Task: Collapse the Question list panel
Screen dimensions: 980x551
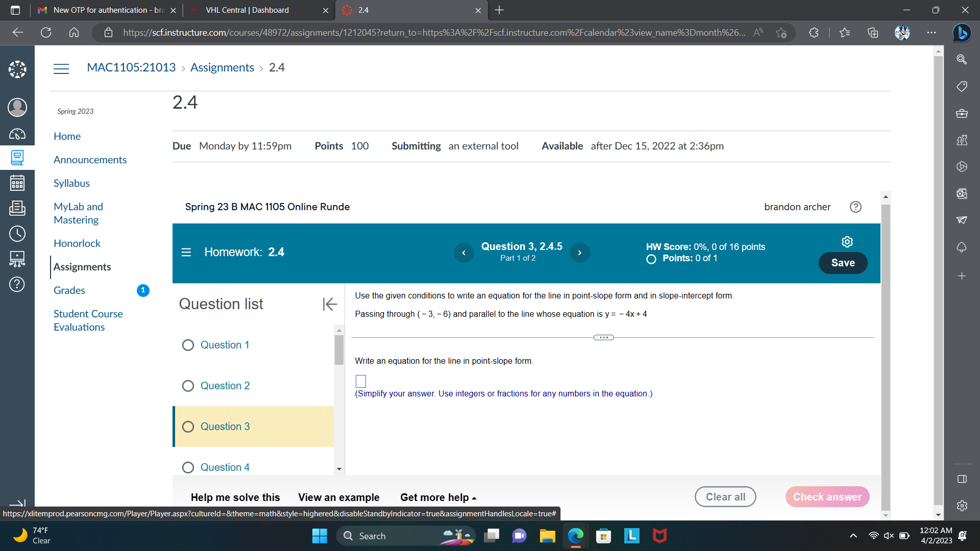Action: click(330, 304)
